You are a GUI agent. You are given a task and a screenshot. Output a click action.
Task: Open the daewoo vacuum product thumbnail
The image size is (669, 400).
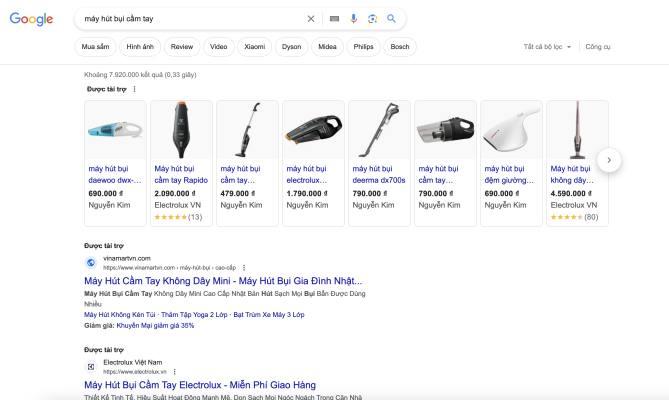point(115,131)
